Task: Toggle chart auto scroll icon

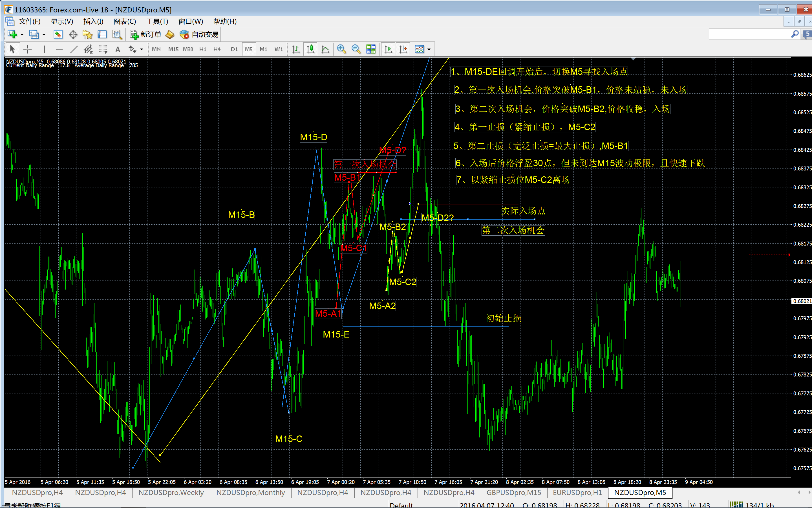Action: click(388, 49)
